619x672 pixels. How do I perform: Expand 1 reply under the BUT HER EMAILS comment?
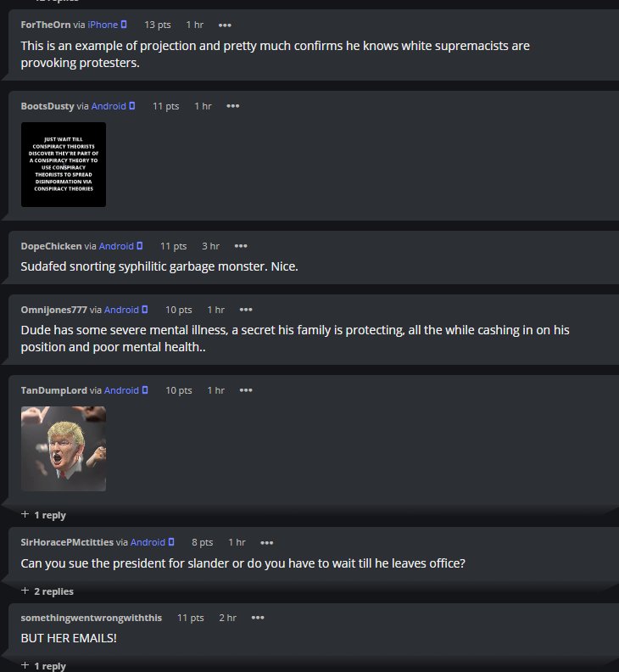[x=44, y=665]
